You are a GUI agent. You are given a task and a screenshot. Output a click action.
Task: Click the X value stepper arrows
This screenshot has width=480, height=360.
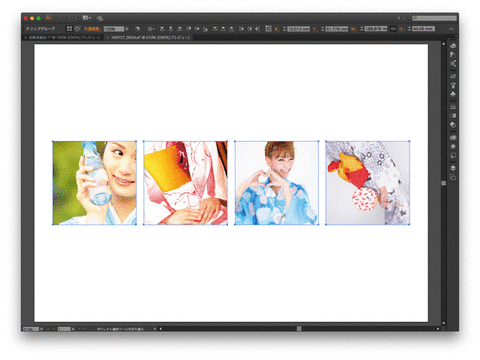(x=284, y=29)
